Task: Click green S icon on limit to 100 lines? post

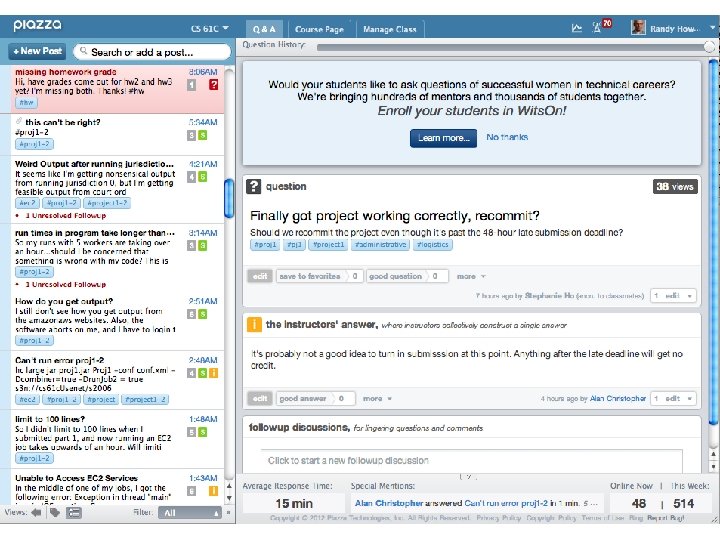Action: coord(202,432)
